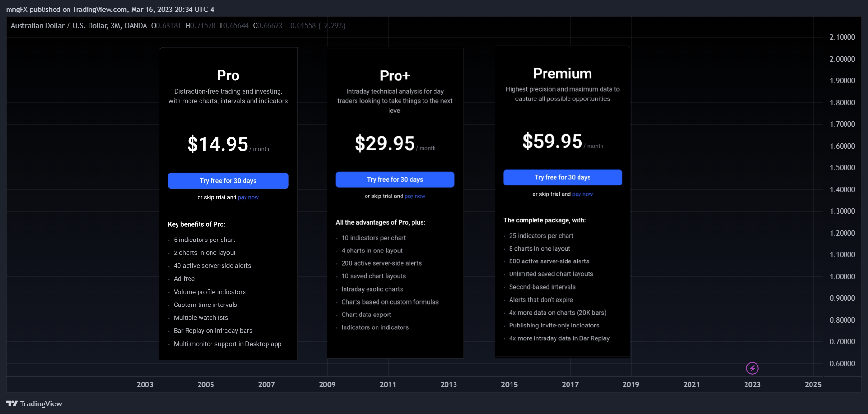Click the 1.00000 price axis label
Screen dimensions: 868x414
point(842,277)
